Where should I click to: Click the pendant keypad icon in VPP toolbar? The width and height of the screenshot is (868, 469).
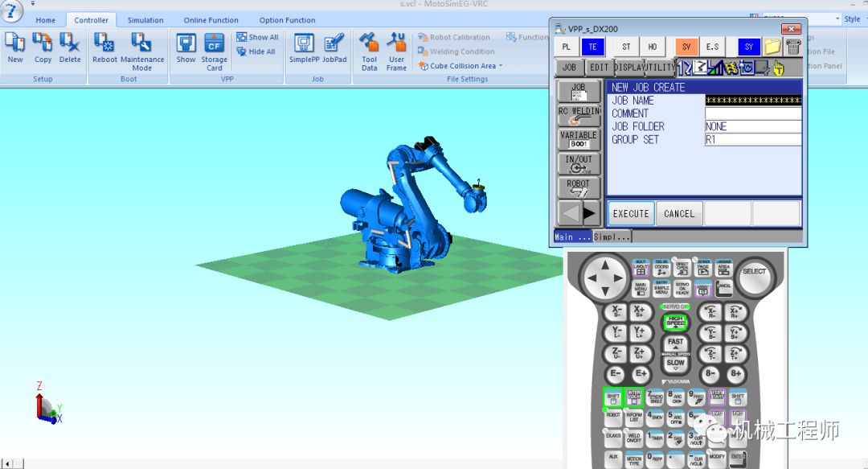pos(793,47)
